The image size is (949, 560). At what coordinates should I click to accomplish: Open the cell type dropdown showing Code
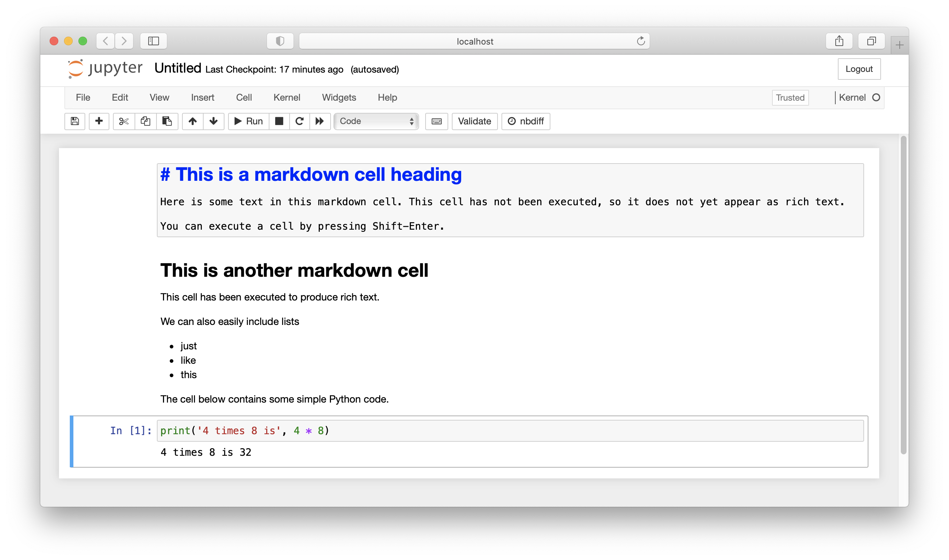coord(376,121)
